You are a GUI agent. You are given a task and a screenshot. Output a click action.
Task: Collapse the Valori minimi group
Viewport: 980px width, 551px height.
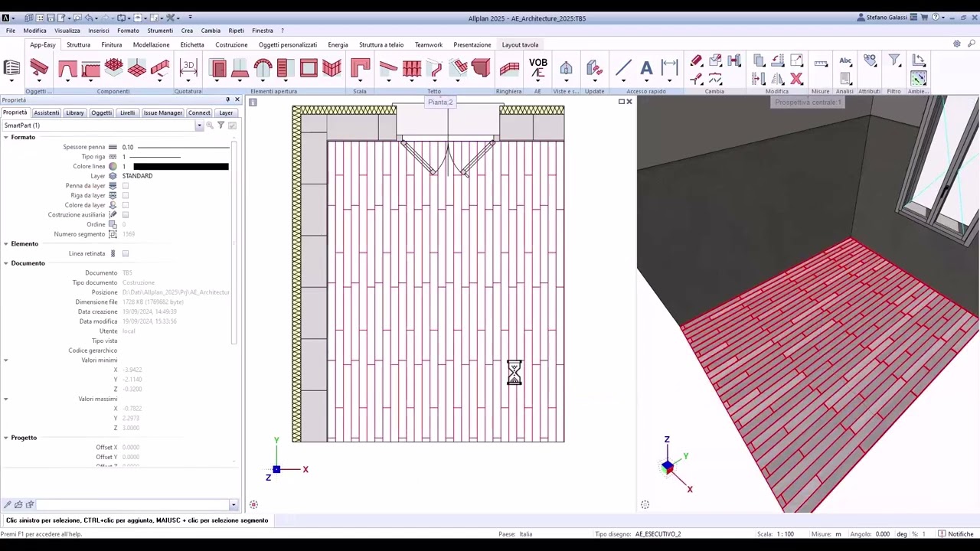(5, 360)
